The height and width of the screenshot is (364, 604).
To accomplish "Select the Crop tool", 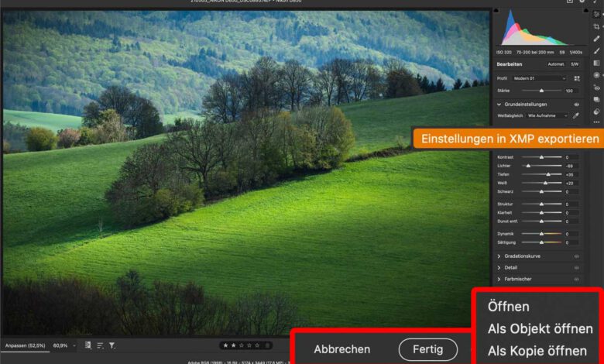I will [597, 26].
